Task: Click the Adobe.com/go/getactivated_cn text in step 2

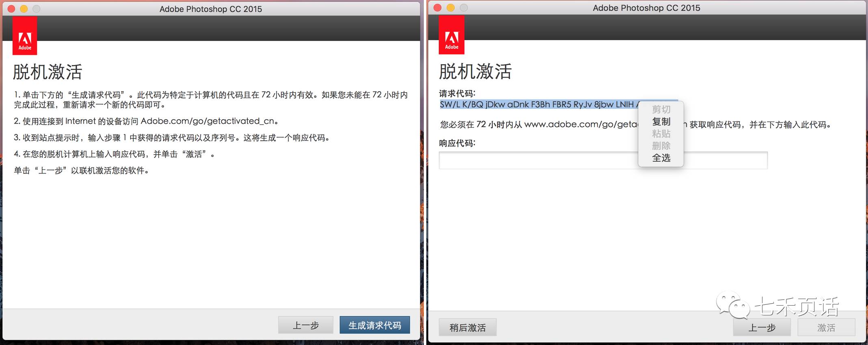Action: tap(207, 121)
